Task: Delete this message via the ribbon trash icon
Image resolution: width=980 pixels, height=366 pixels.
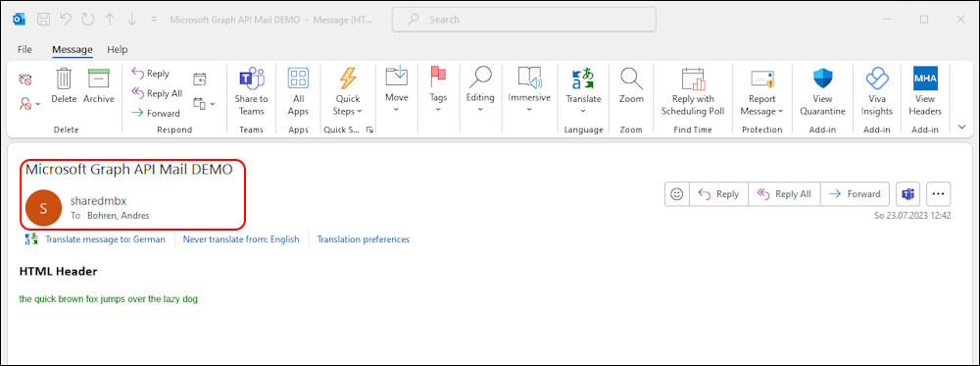Action: pyautogui.click(x=64, y=86)
